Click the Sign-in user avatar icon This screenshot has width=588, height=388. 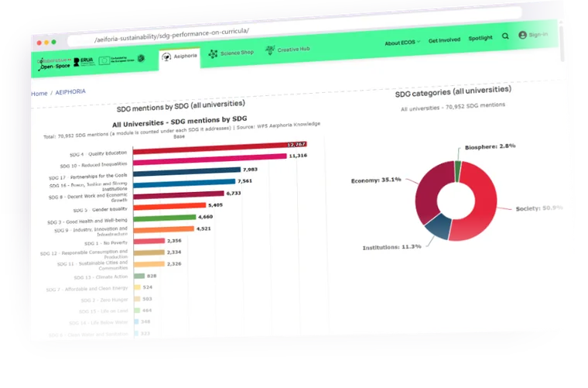522,36
